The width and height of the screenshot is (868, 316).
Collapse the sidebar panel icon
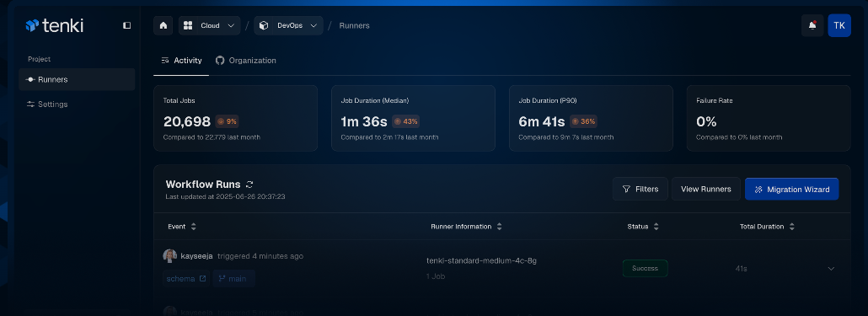126,25
